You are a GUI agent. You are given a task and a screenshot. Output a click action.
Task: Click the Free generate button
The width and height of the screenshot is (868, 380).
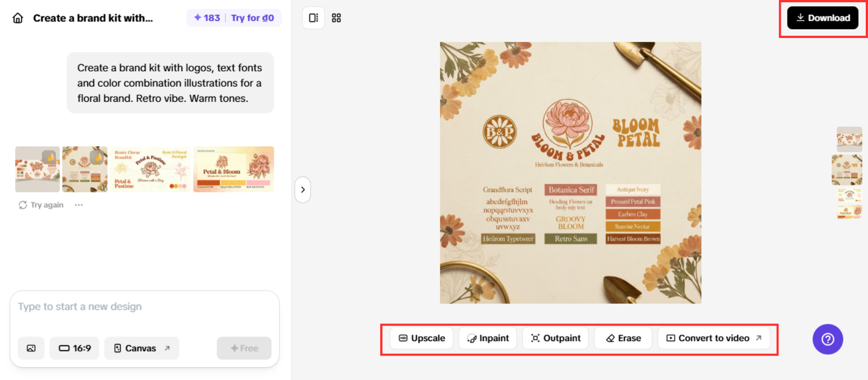[244, 348]
